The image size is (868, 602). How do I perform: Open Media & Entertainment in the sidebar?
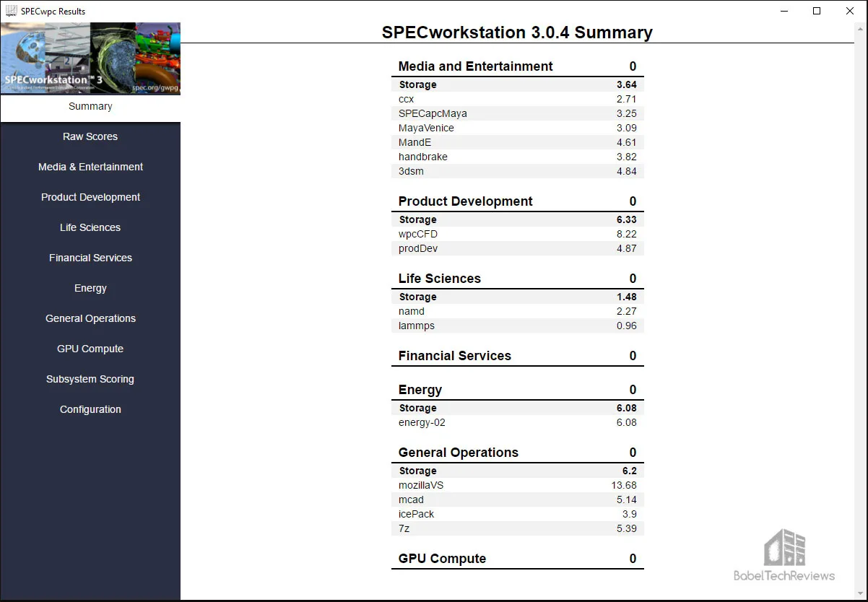90,167
